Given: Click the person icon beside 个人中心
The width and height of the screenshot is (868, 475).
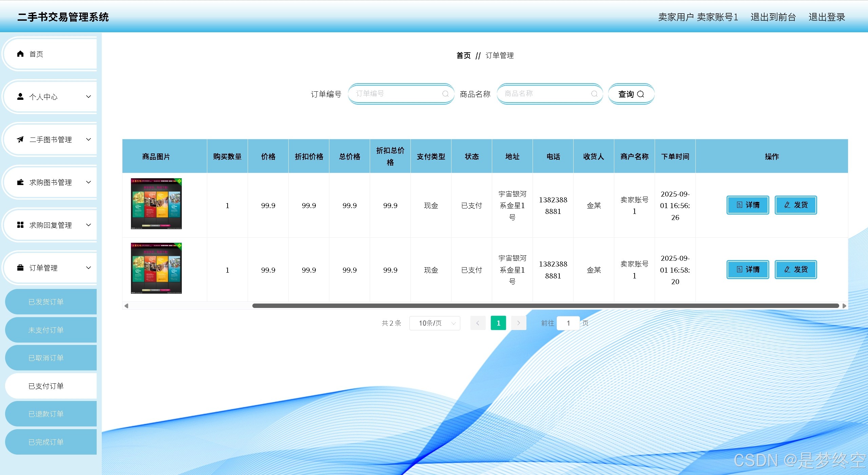Looking at the screenshot, I should tap(20, 96).
